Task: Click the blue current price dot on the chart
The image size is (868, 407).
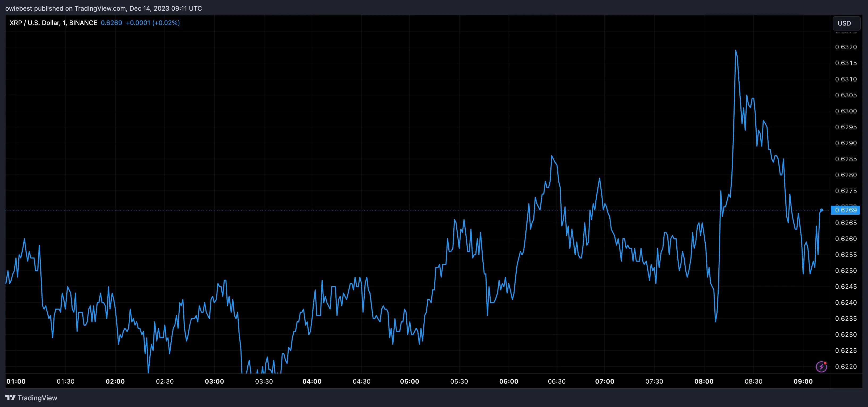Action: (x=821, y=210)
